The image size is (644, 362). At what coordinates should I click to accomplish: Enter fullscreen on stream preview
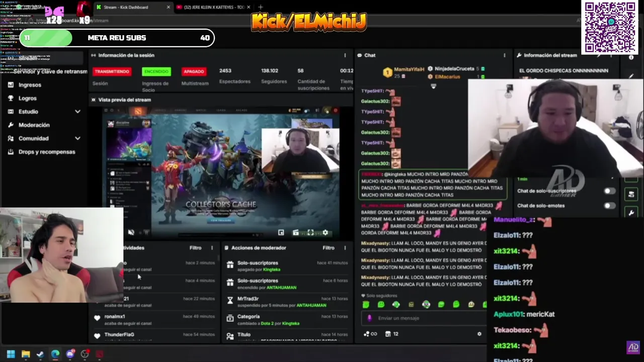point(310,232)
